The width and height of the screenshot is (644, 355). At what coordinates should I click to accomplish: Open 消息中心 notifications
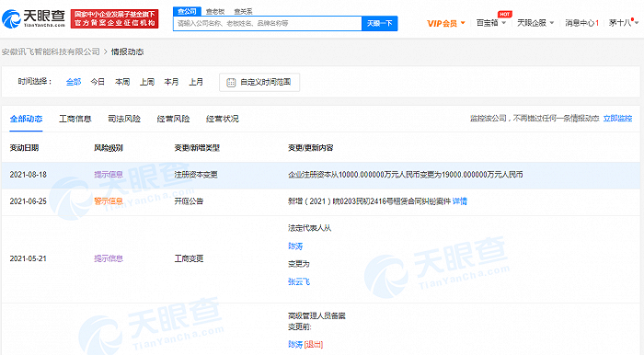click(x=581, y=23)
